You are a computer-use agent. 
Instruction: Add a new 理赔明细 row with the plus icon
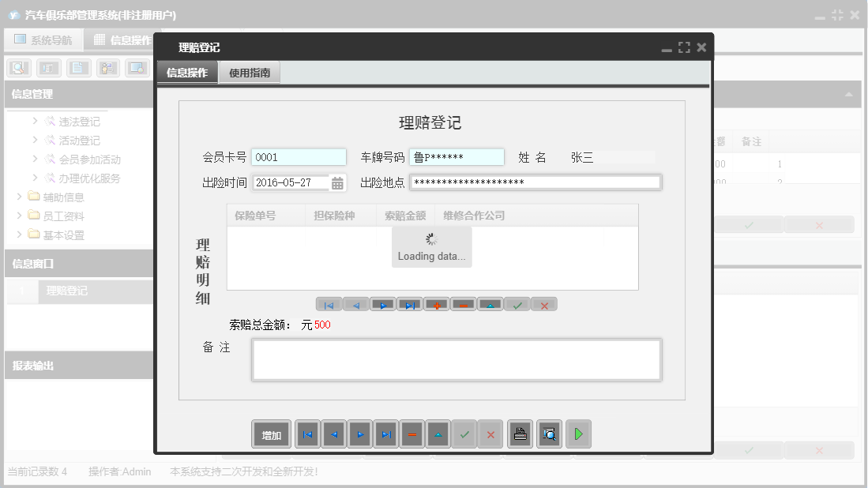[437, 304]
